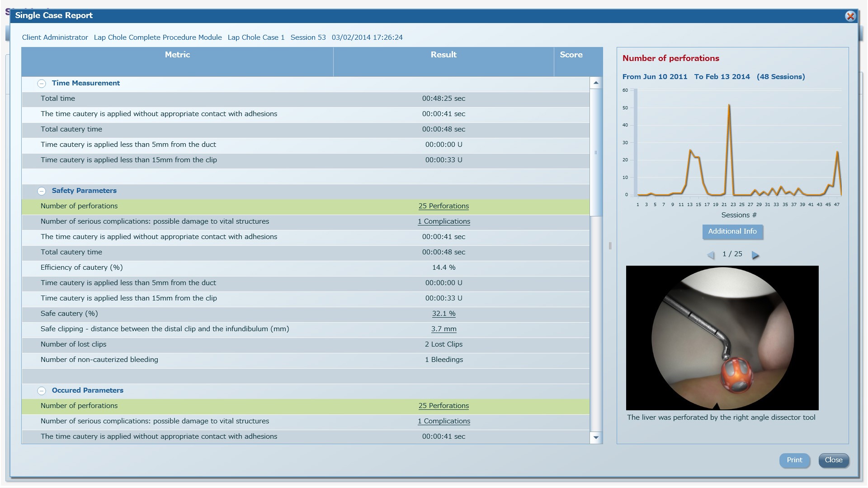Go to next perforation image

click(755, 255)
